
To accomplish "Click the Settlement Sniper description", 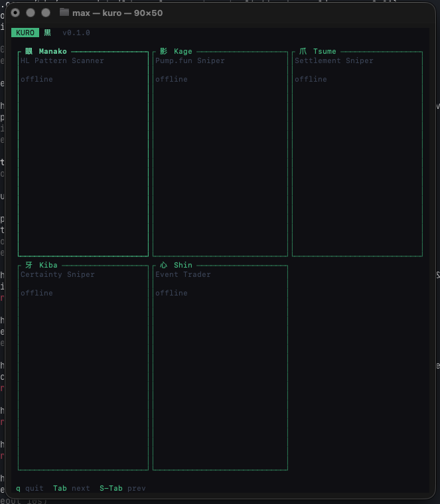I will pyautogui.click(x=334, y=60).
